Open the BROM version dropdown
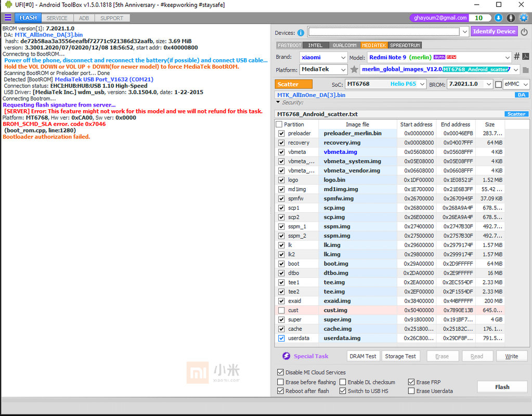 click(x=488, y=84)
